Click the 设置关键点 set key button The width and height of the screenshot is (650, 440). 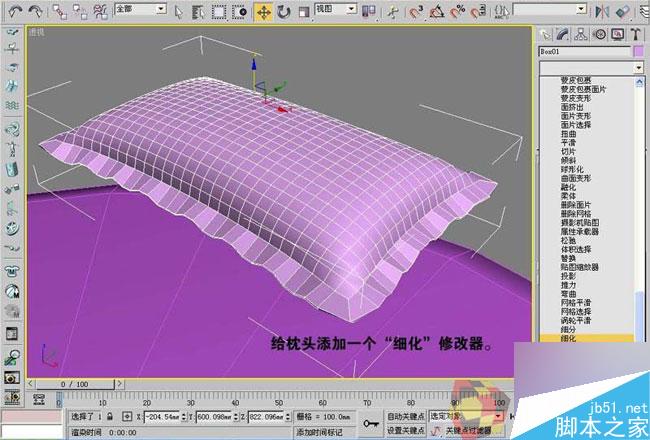pyautogui.click(x=406, y=430)
